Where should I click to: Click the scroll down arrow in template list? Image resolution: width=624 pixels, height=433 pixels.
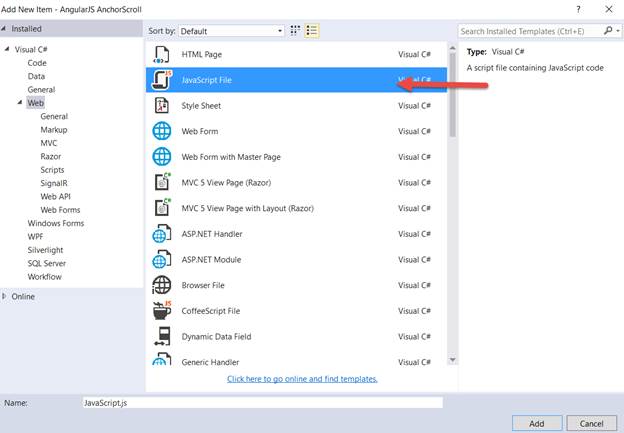coord(452,360)
